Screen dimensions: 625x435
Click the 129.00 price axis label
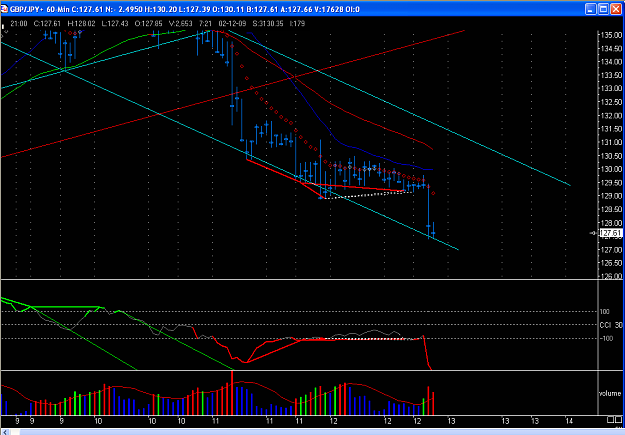[x=611, y=196]
